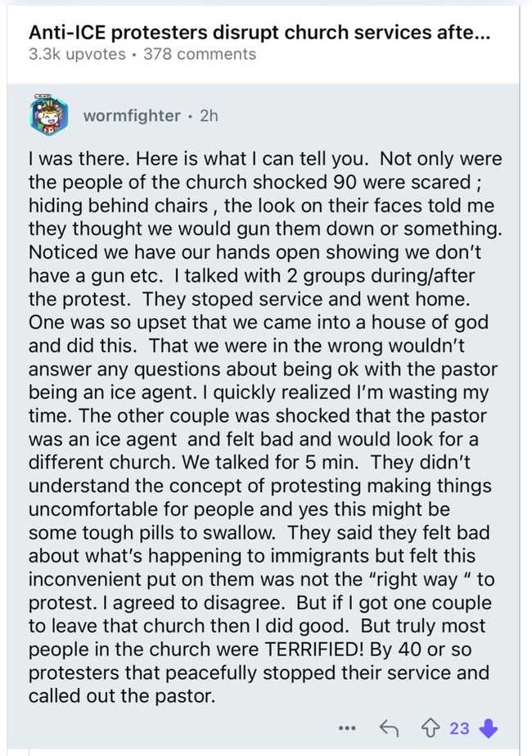This screenshot has width=532, height=756.
Task: Downvote the comment with blue arrow
Action: pyautogui.click(x=488, y=728)
